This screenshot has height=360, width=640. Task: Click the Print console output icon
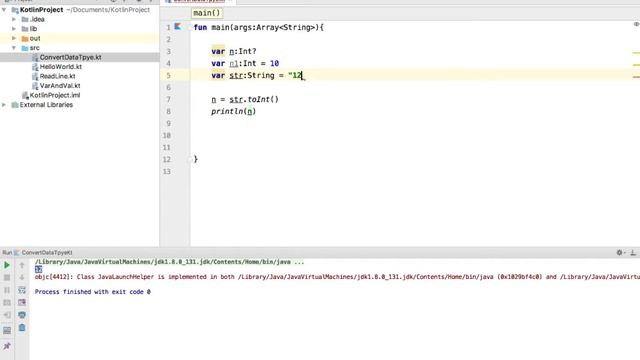click(22, 315)
